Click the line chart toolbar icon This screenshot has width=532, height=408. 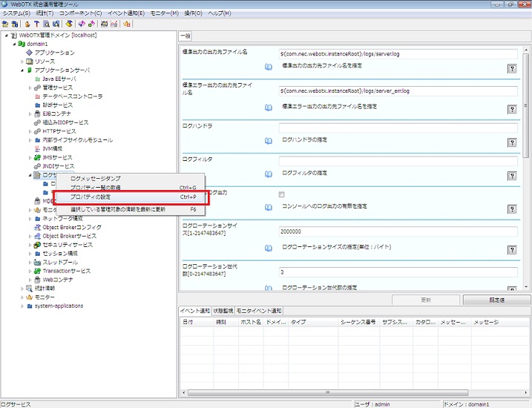114,24
